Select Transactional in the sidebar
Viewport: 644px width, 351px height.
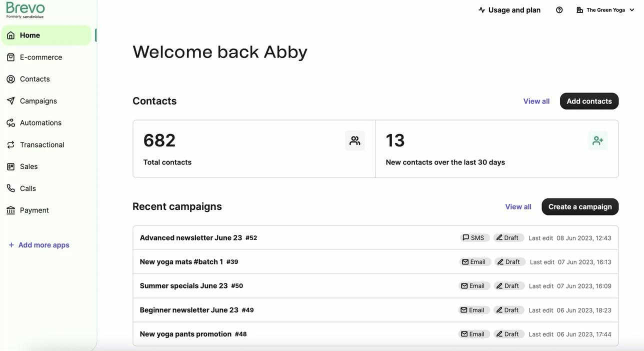42,145
